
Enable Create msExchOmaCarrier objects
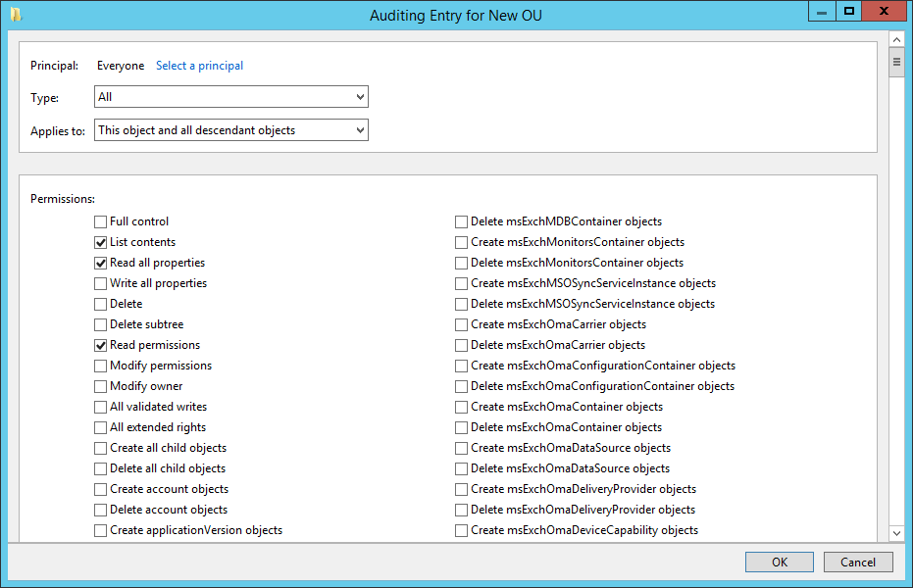[461, 324]
